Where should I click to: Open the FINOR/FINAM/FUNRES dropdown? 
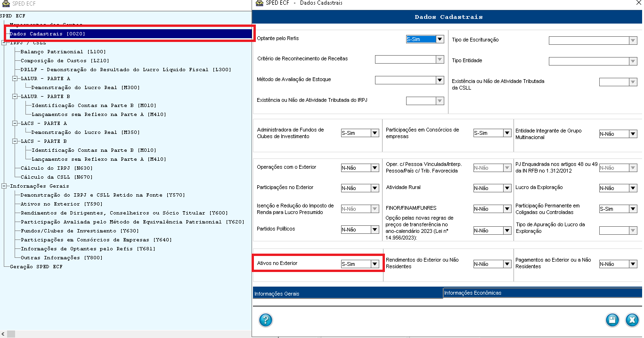pyautogui.click(x=506, y=209)
